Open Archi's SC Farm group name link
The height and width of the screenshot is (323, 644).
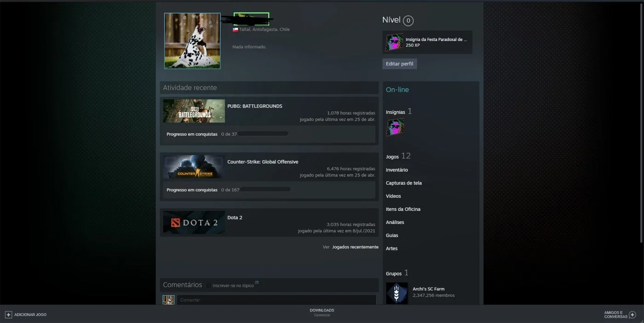(428, 289)
